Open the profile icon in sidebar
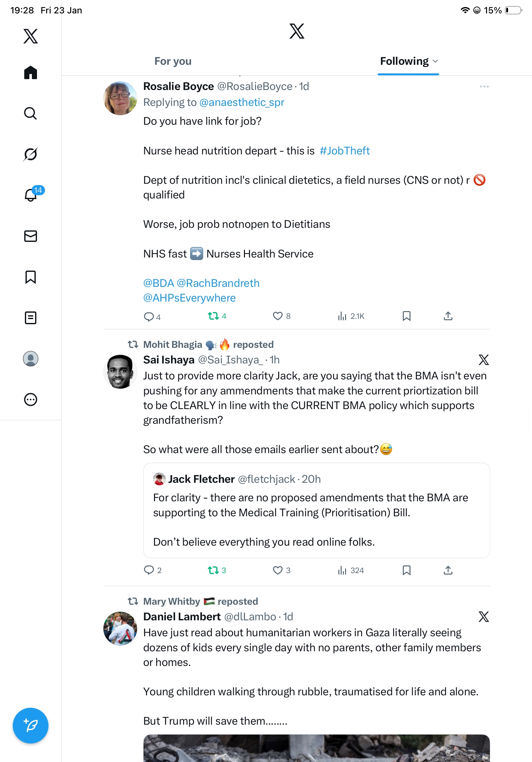532x762 pixels. (x=31, y=359)
